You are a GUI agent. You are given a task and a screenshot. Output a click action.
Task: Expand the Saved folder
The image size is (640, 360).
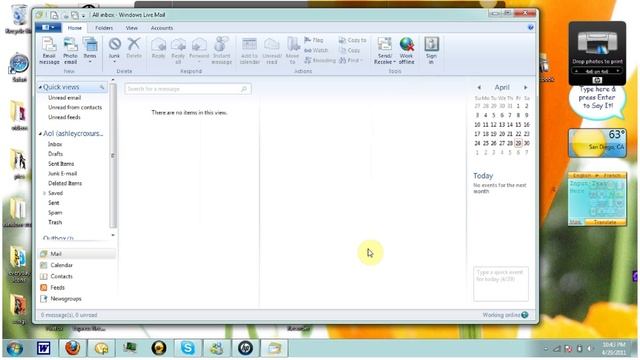tap(44, 193)
